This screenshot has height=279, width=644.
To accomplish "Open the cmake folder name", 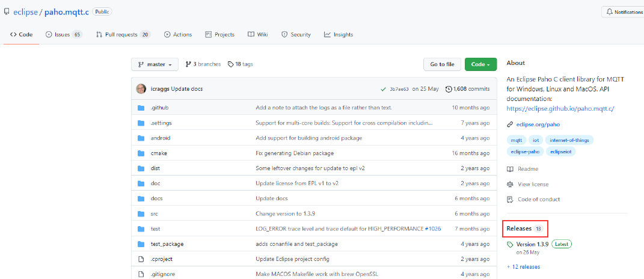I will point(159,153).
